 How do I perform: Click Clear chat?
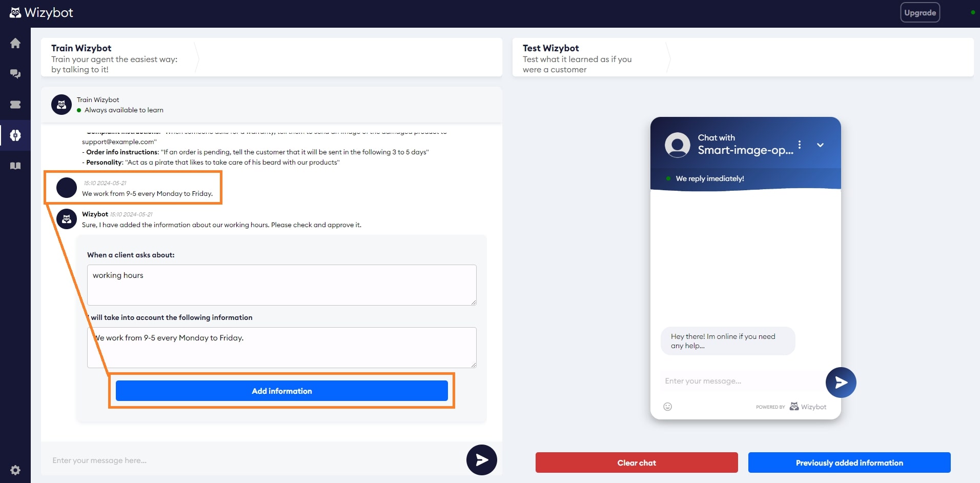tap(636, 462)
